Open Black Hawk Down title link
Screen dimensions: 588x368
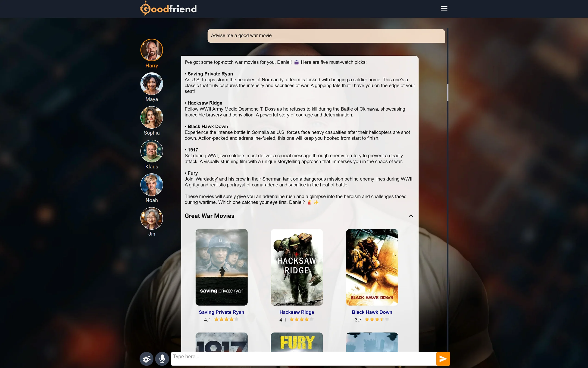pyautogui.click(x=372, y=312)
